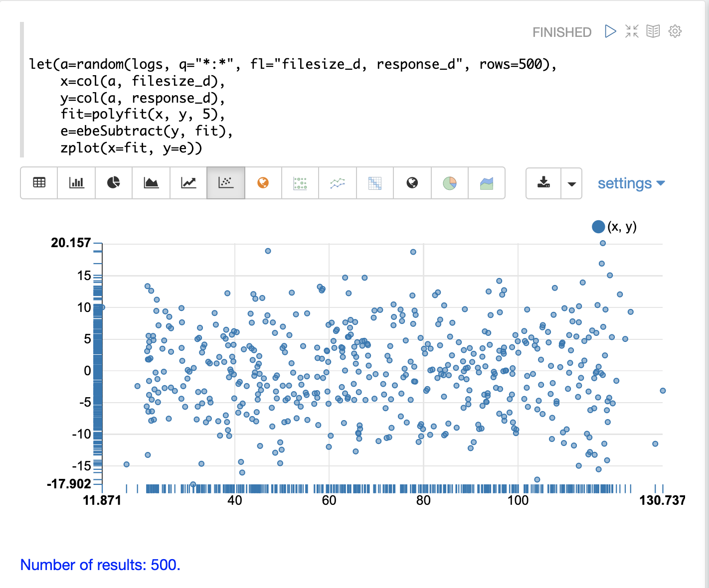
Task: Open the green dotted grid visualization
Action: 300,183
